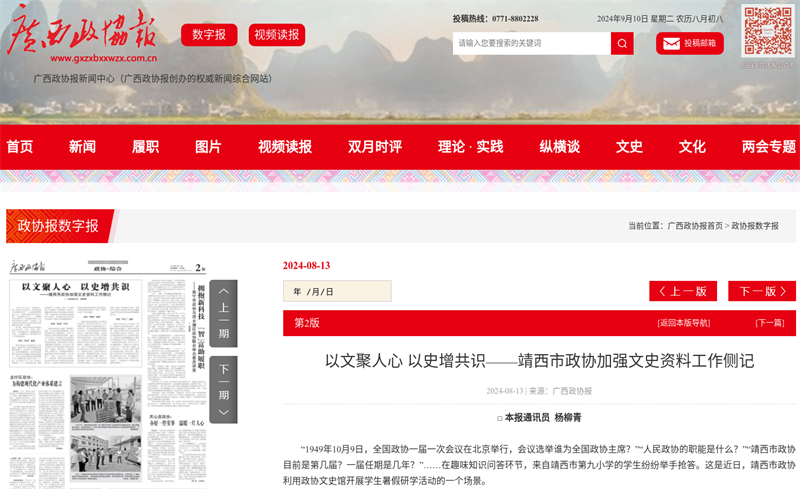The width and height of the screenshot is (800, 489).
Task: Click the QR code image
Action: (x=768, y=31)
